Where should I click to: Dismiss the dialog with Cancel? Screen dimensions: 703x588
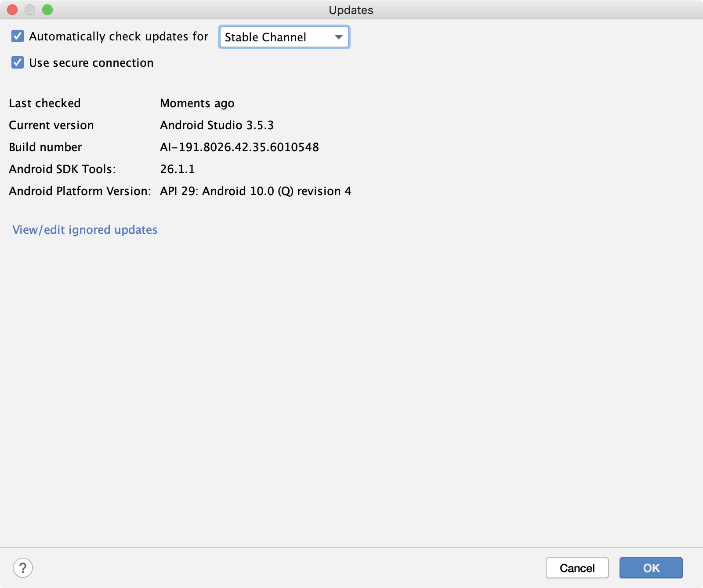point(577,568)
